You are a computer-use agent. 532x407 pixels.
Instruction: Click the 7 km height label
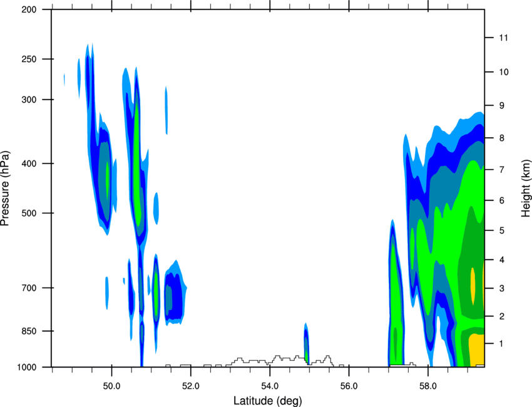[x=502, y=170]
